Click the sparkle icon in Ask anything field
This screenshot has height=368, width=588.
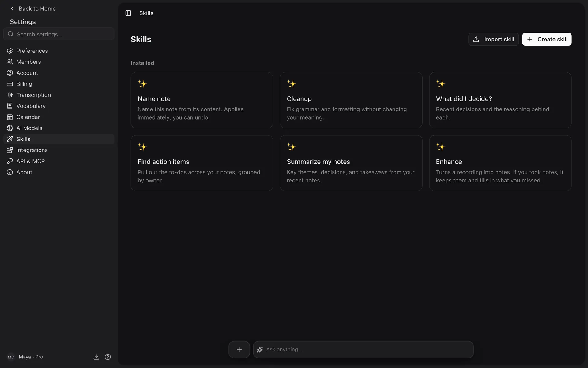click(260, 350)
